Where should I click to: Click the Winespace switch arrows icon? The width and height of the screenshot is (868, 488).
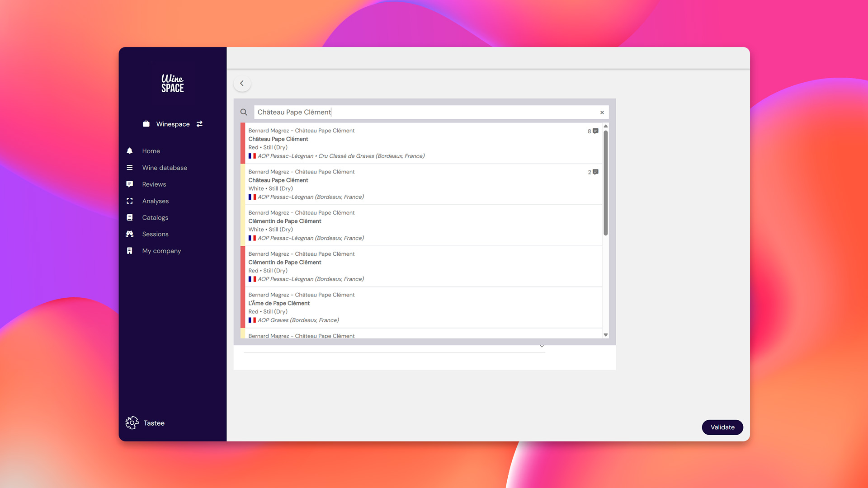point(199,124)
